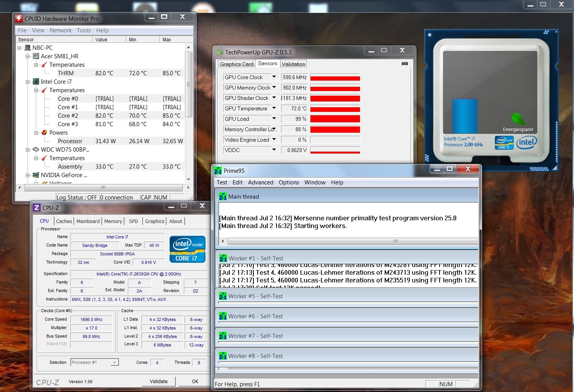Click the Main thread horizontal scrollbar in Prime95
This screenshot has width=574, height=392.
[x=350, y=241]
